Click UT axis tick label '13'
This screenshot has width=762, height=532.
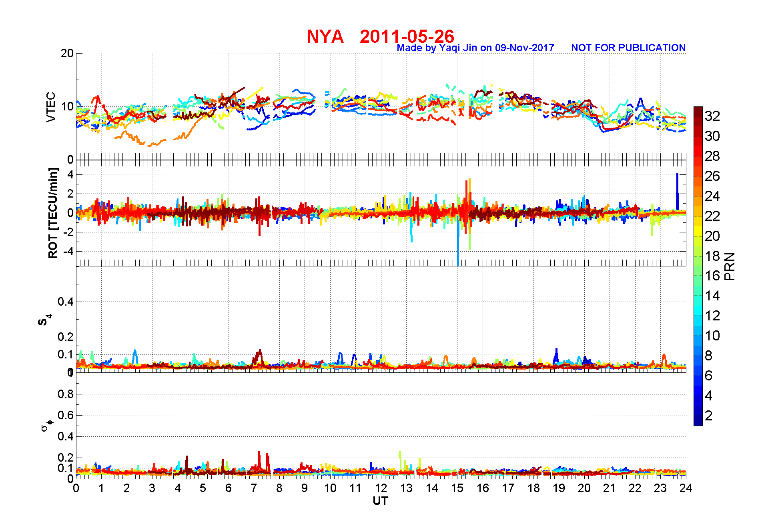pyautogui.click(x=406, y=488)
